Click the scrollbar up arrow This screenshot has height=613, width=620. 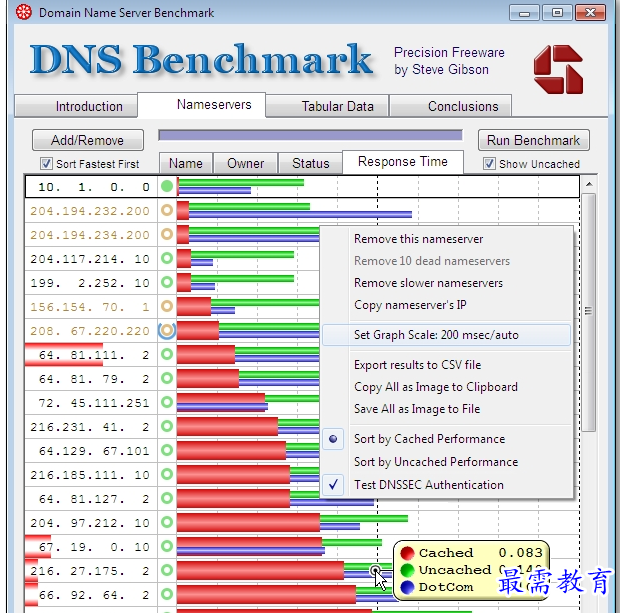589,184
